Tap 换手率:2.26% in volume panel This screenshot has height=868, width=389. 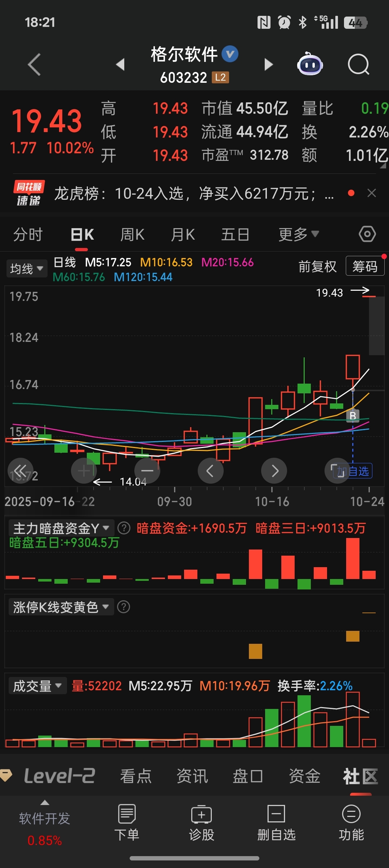(x=315, y=686)
